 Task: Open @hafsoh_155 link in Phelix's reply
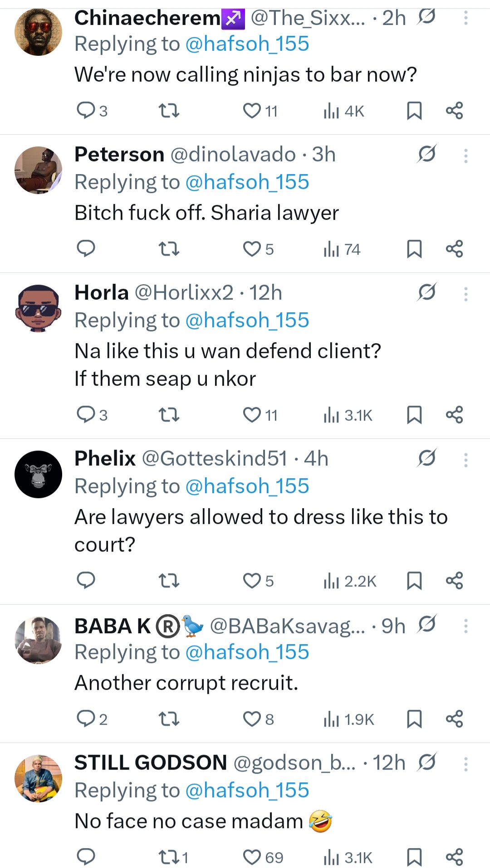coord(247,486)
